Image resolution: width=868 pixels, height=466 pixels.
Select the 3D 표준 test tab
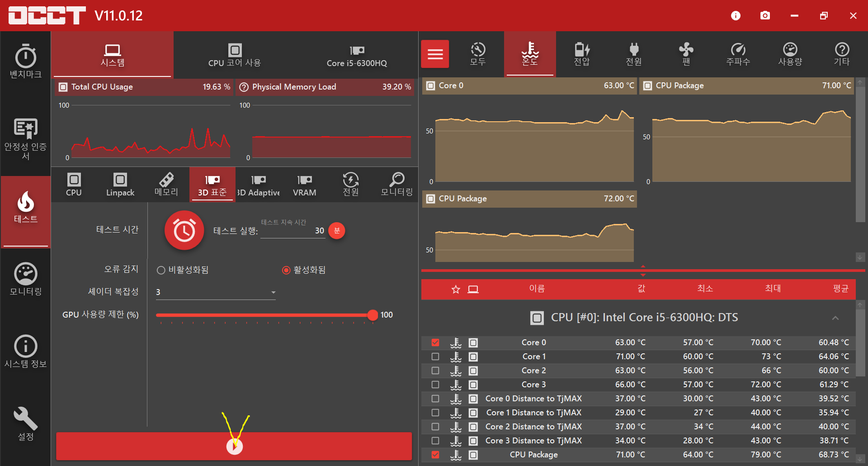[x=212, y=185]
